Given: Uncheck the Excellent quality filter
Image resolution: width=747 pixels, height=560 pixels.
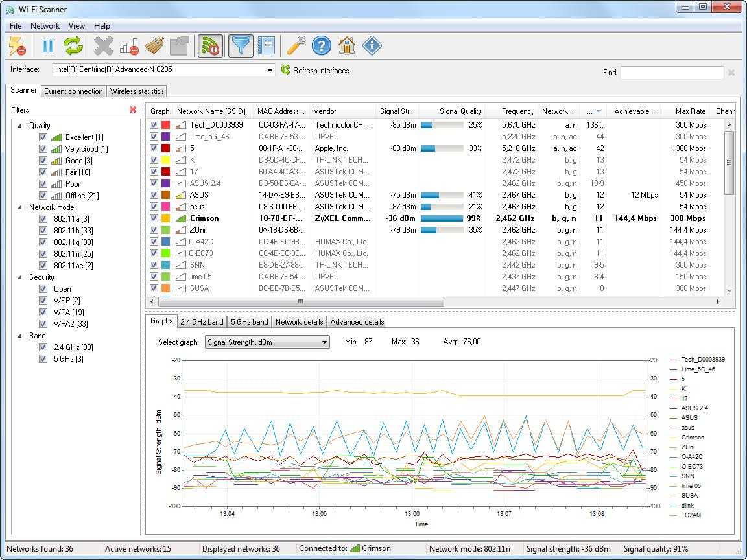Looking at the screenshot, I should [x=43, y=137].
